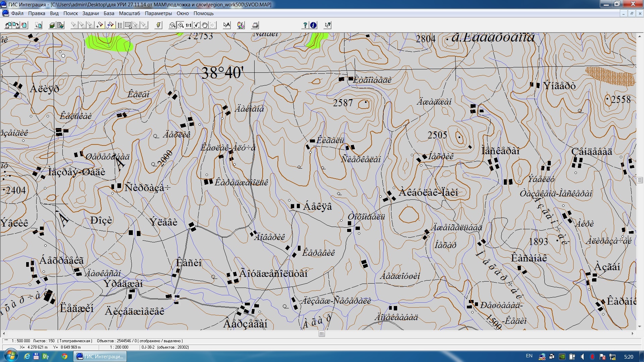Open the Параметры menu
Viewport: 644px width, 362px height.
[x=158, y=13]
